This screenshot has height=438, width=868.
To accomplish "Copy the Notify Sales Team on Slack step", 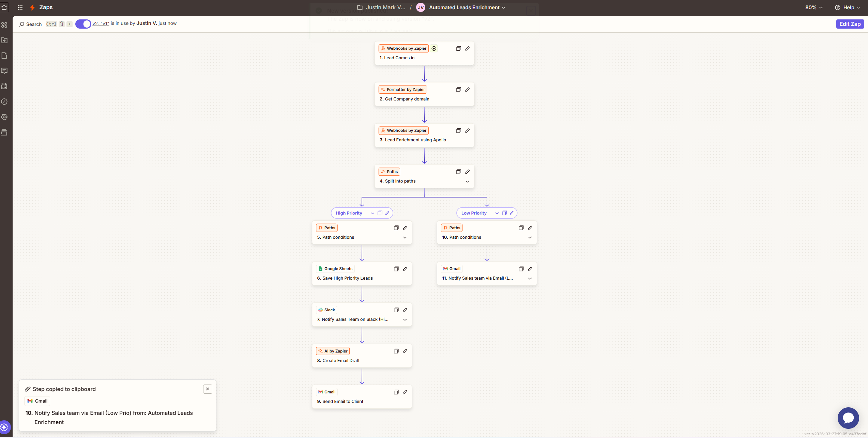I will coord(396,310).
